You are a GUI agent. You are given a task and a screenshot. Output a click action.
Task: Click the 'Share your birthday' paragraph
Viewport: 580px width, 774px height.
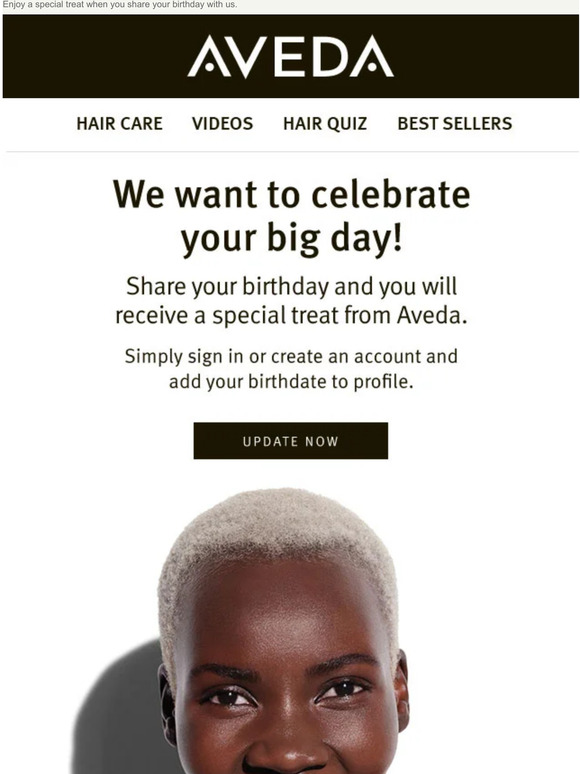291,301
